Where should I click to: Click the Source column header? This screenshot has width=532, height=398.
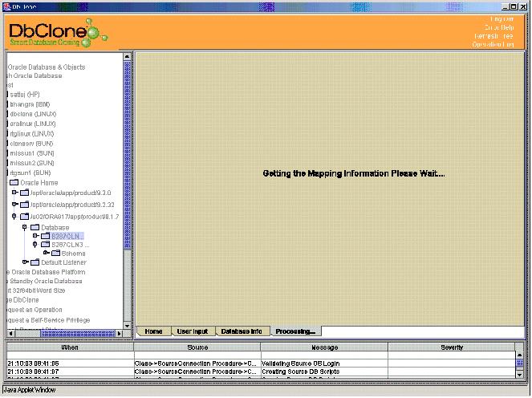click(197, 347)
